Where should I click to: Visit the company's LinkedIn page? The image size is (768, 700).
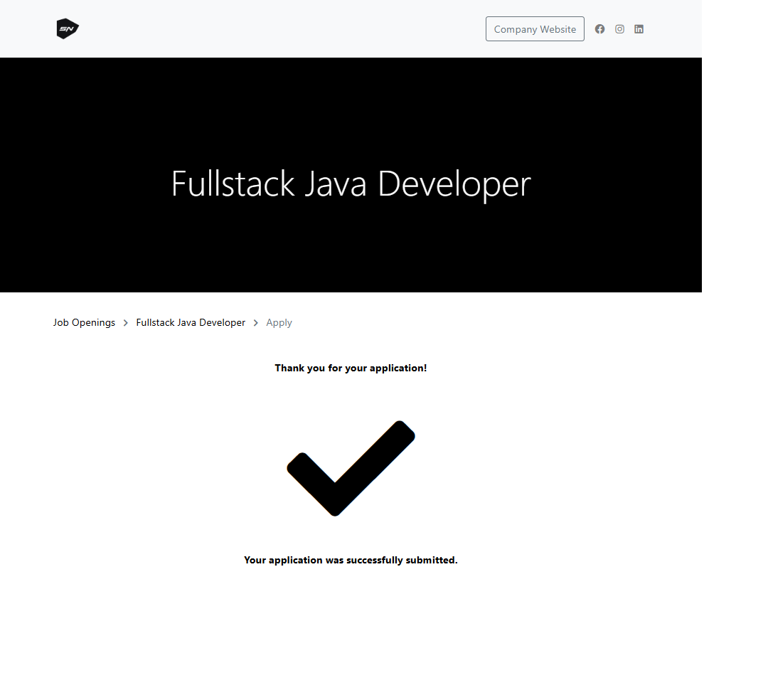tap(639, 29)
